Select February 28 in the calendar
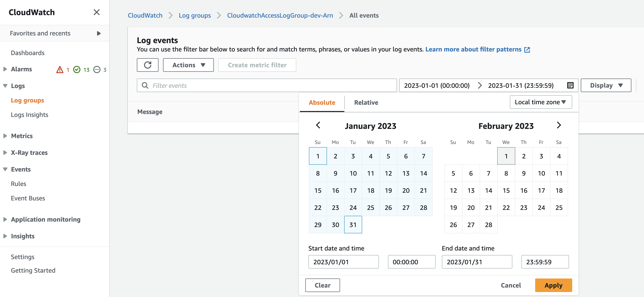This screenshot has width=644, height=297. [x=488, y=225]
